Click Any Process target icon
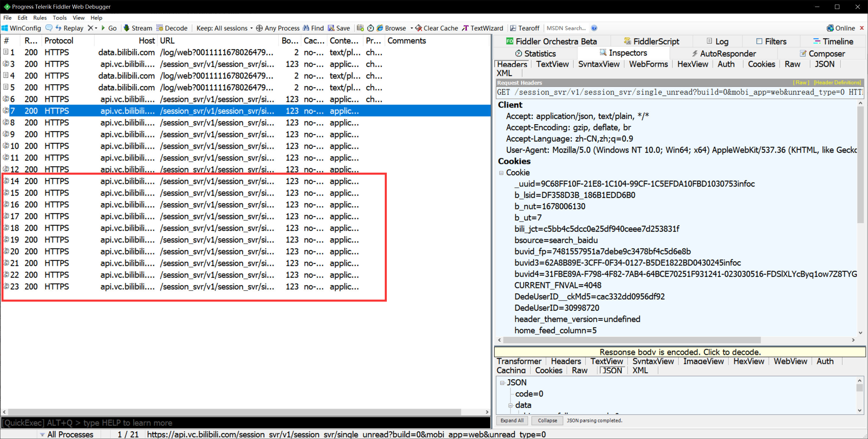 click(x=259, y=28)
